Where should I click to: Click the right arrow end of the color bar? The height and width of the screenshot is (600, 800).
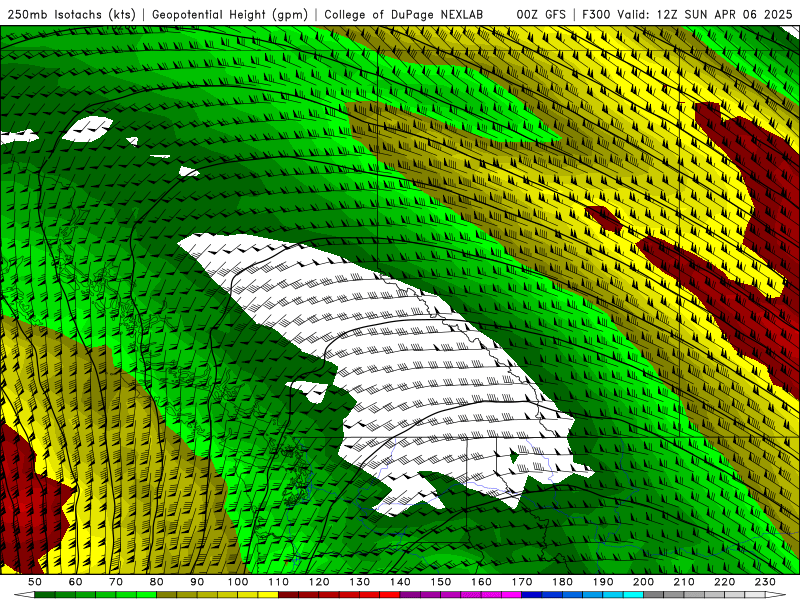tap(776, 595)
